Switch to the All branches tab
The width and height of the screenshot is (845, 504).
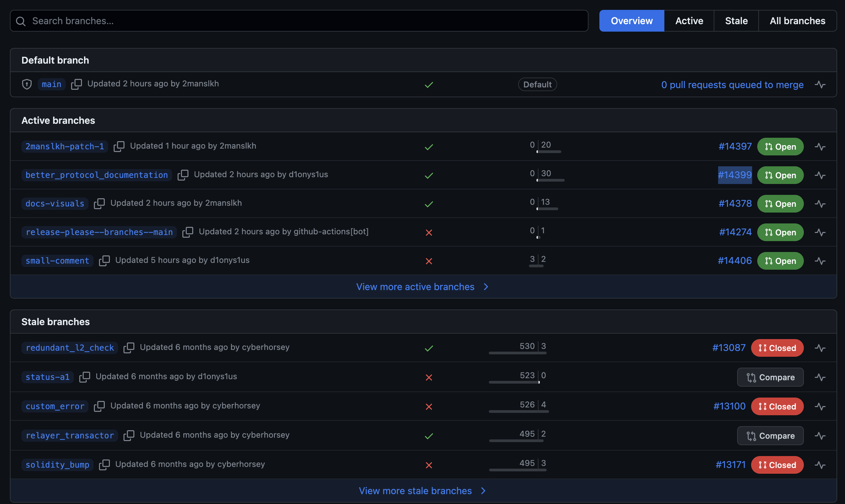(x=797, y=21)
